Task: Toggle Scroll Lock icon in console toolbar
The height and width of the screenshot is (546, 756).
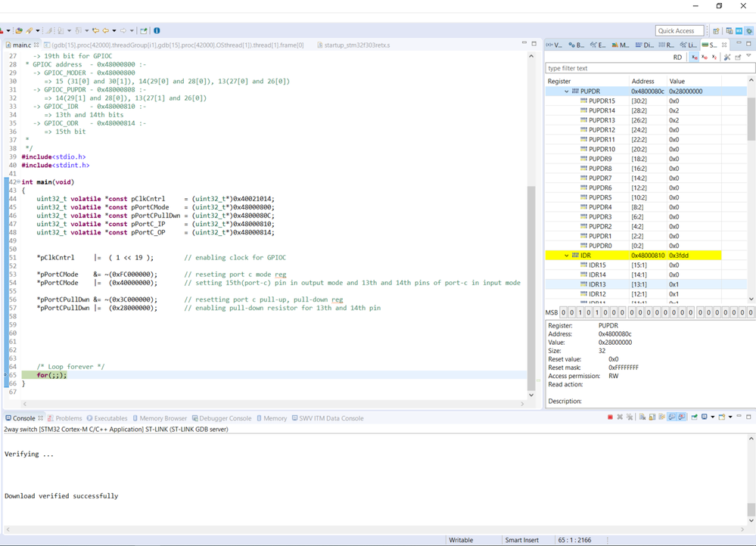Action: (x=652, y=417)
